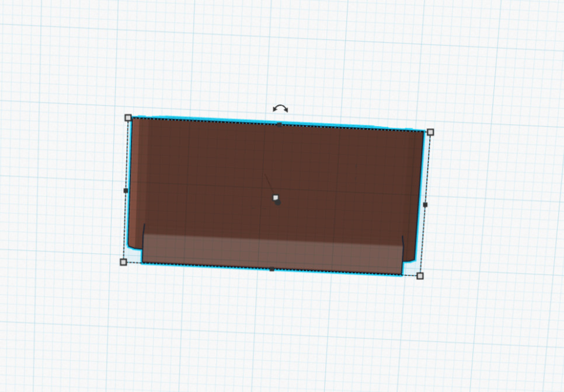Screen dimensions: 564x392
Task: Select the top-left white corner resize handle
Action: 128,118
